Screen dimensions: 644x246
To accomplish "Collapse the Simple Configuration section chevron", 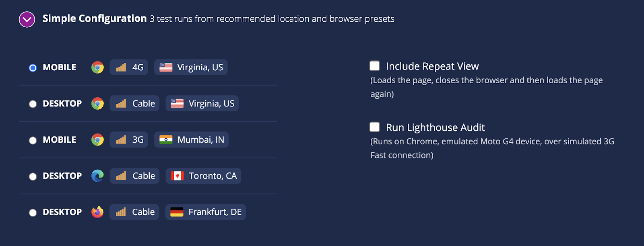I will pos(27,19).
